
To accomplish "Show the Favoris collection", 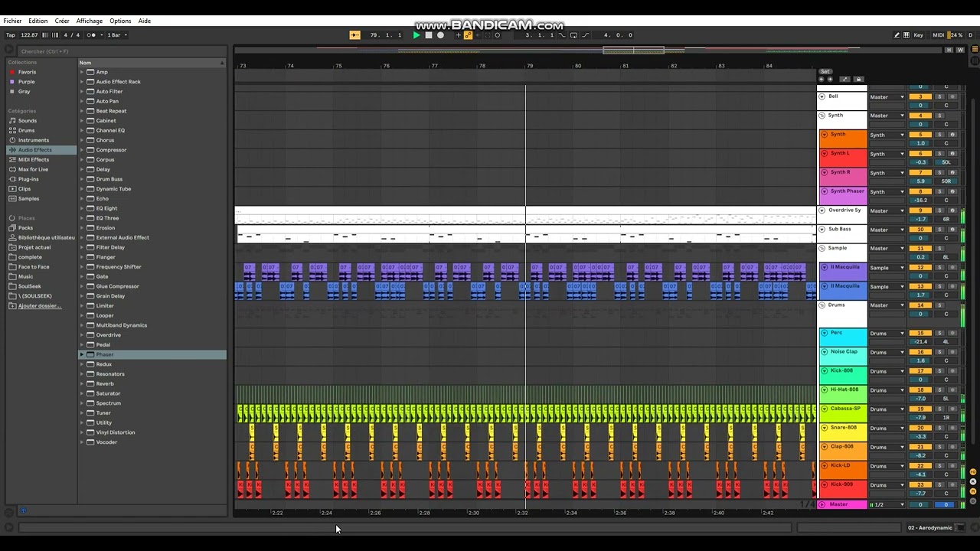I will coord(27,72).
